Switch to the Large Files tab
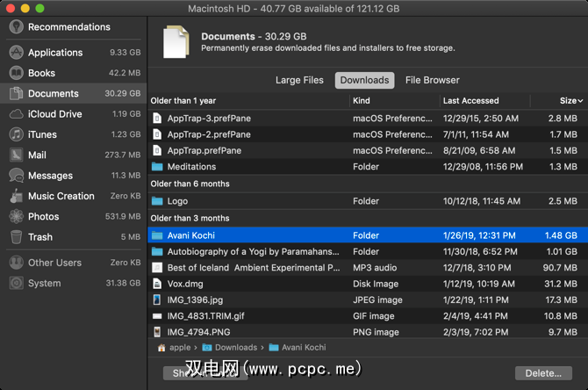The image size is (588, 390). (299, 81)
